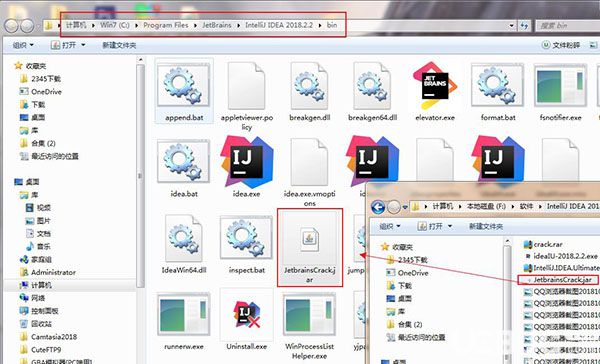Open OneDrive in bin window sidebar
This screenshot has height=364, width=600.
coord(41,91)
